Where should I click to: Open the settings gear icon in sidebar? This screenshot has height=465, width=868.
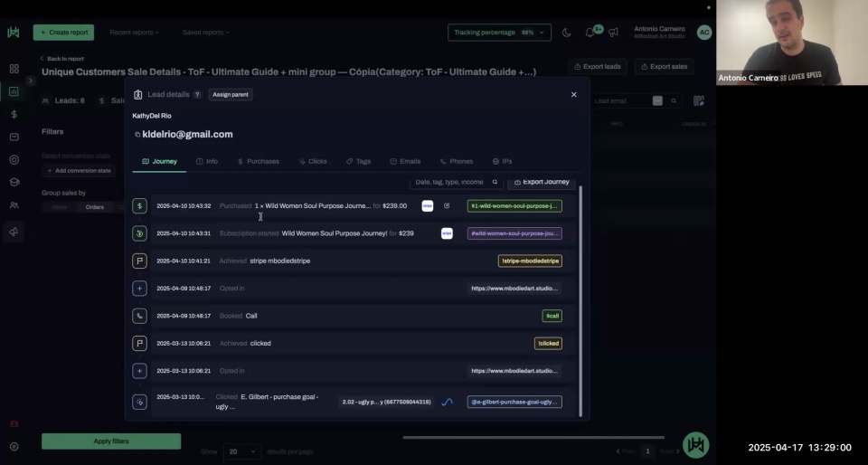14,446
